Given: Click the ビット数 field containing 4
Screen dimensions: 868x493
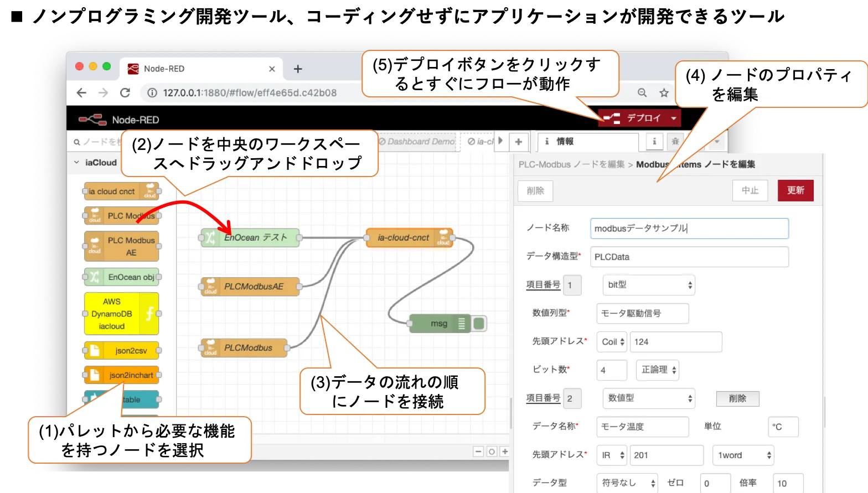Looking at the screenshot, I should (612, 370).
